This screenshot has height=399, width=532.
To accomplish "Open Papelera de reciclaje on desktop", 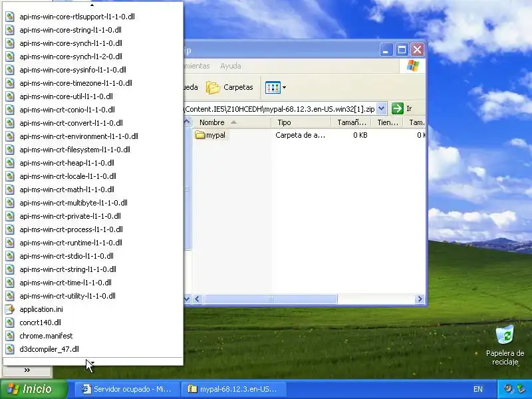I will coord(505,344).
